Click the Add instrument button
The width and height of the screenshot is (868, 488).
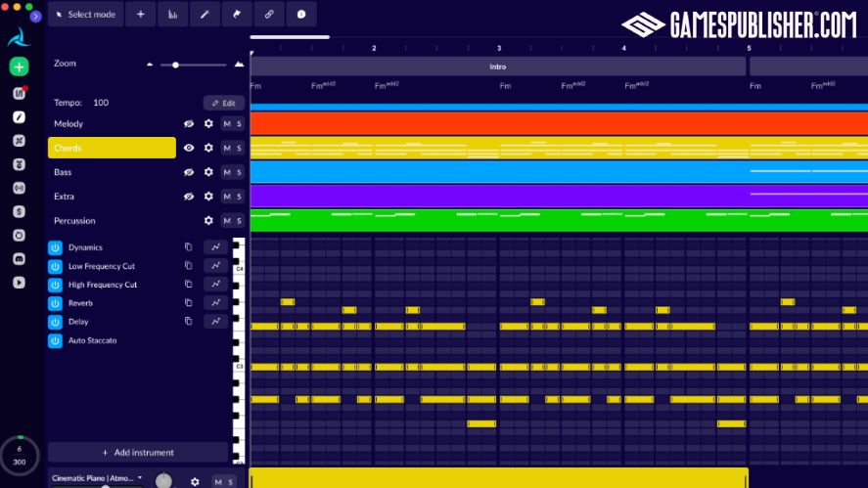(138, 453)
